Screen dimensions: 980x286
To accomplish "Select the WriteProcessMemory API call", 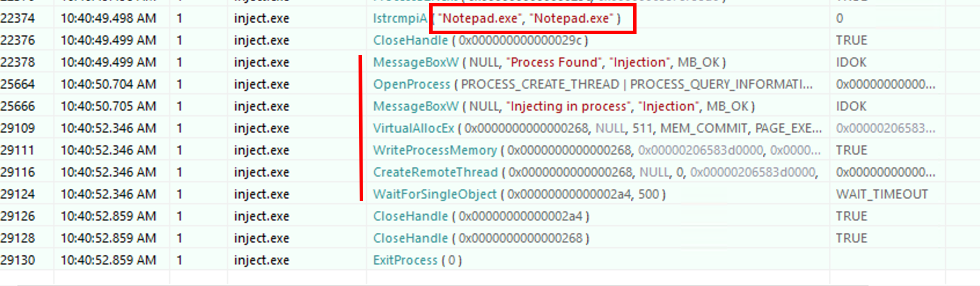I will tap(434, 151).
